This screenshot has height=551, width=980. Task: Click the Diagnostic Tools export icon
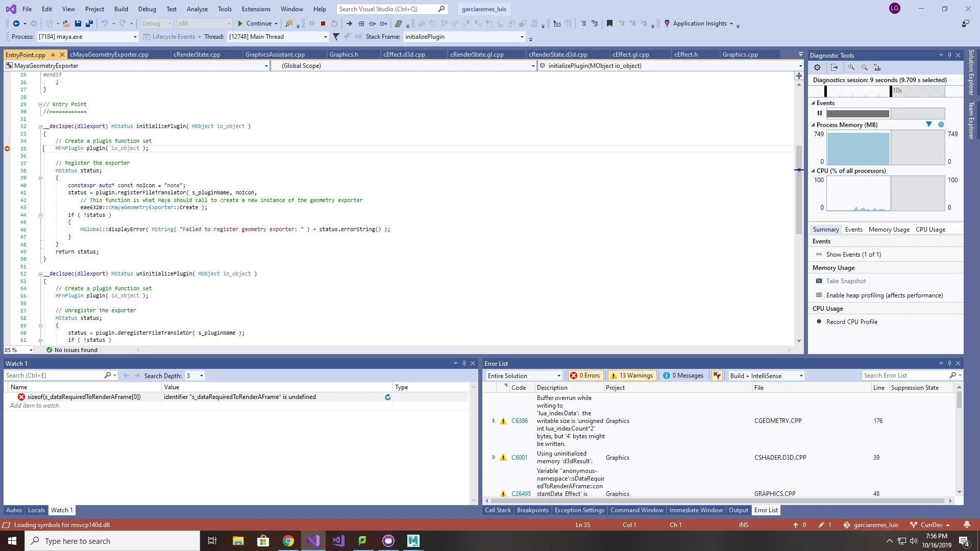point(835,67)
